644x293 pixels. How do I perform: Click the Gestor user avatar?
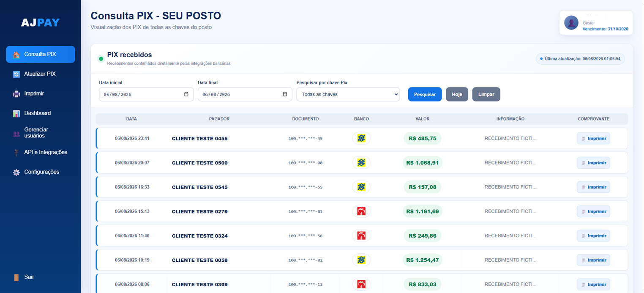pyautogui.click(x=571, y=23)
